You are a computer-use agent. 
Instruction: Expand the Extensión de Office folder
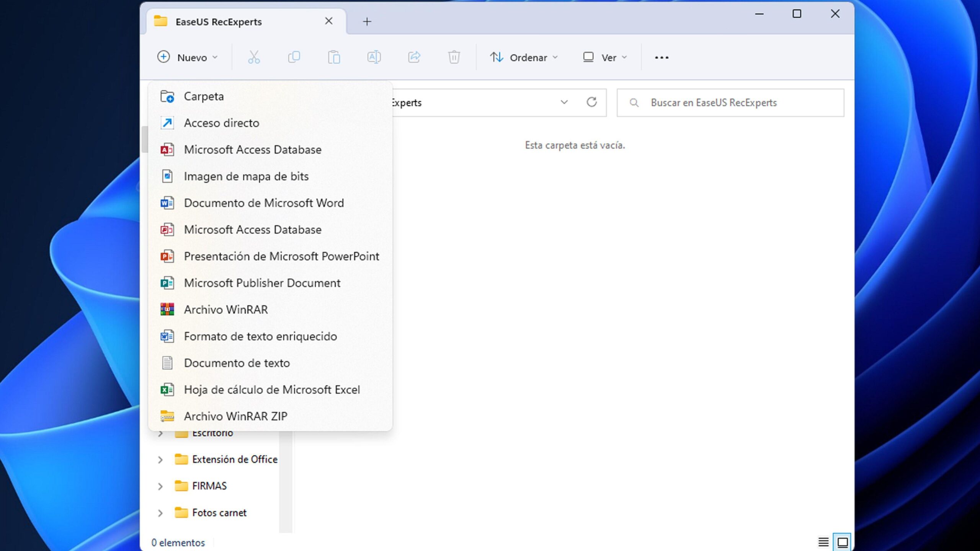click(160, 460)
